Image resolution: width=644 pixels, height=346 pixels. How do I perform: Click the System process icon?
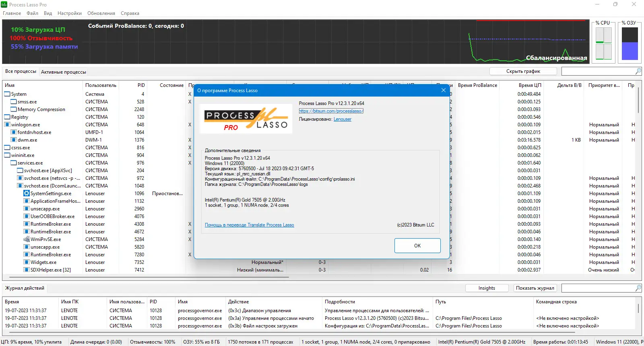[7, 94]
